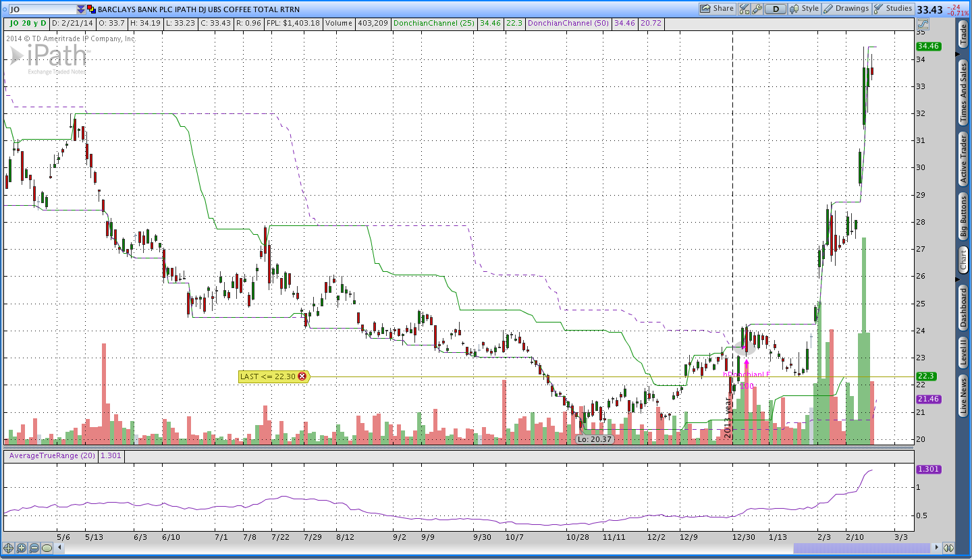Click the Volume label in header
Screen dimensions: 972x560
click(339, 23)
